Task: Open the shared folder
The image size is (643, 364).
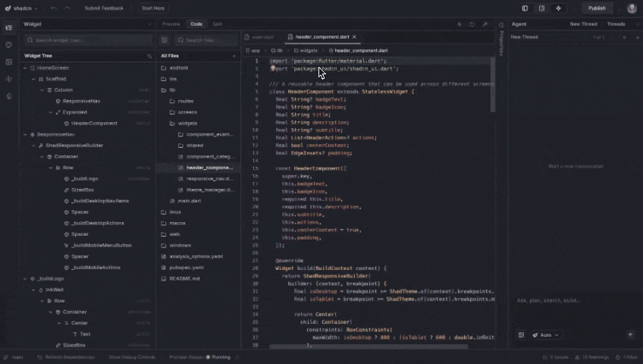Action: tap(195, 146)
